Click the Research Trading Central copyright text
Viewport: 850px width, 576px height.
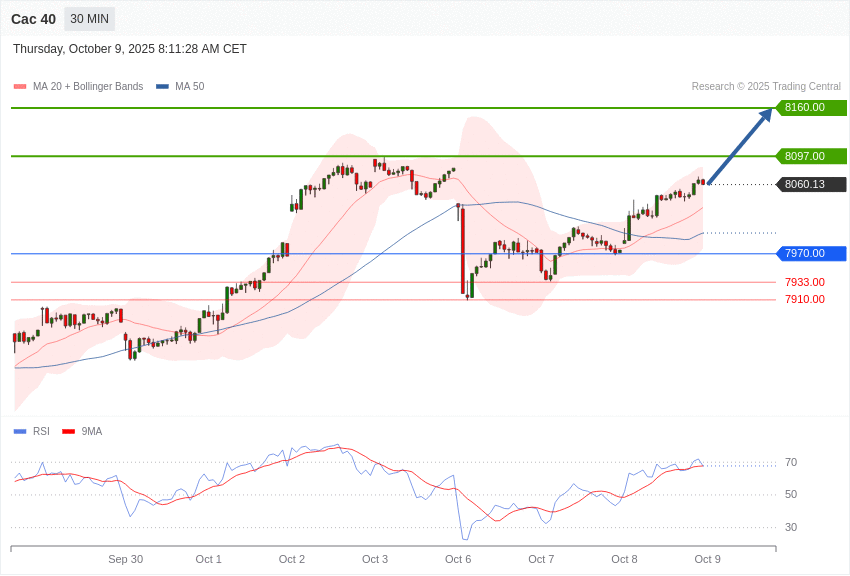click(766, 87)
